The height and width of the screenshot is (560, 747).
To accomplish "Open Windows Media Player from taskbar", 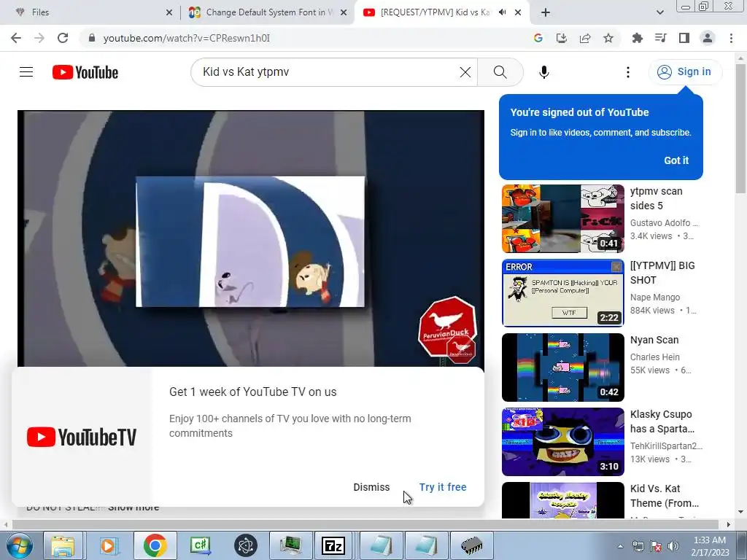I will point(109,545).
